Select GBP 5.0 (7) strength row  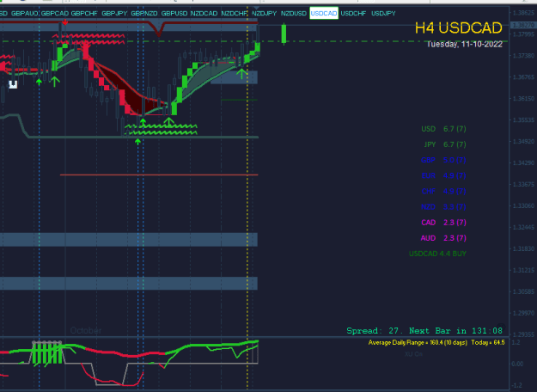444,160
